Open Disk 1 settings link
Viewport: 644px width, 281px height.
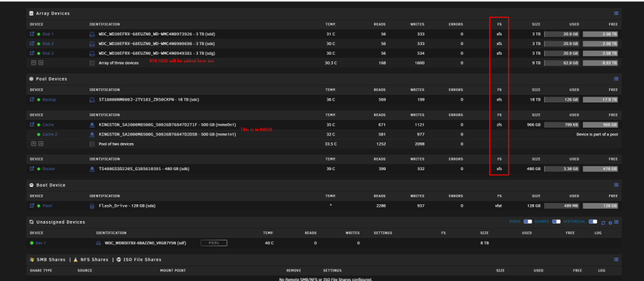[48, 34]
